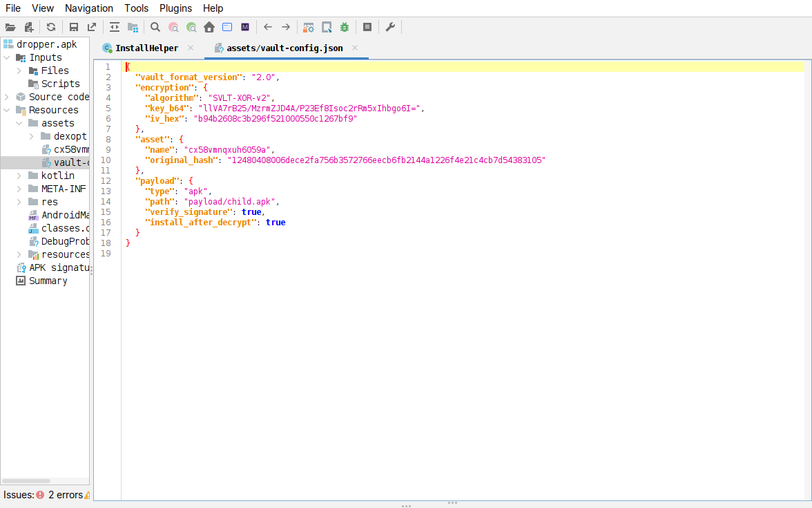The height and width of the screenshot is (508, 812).
Task: Open the File menu
Action: coord(13,8)
